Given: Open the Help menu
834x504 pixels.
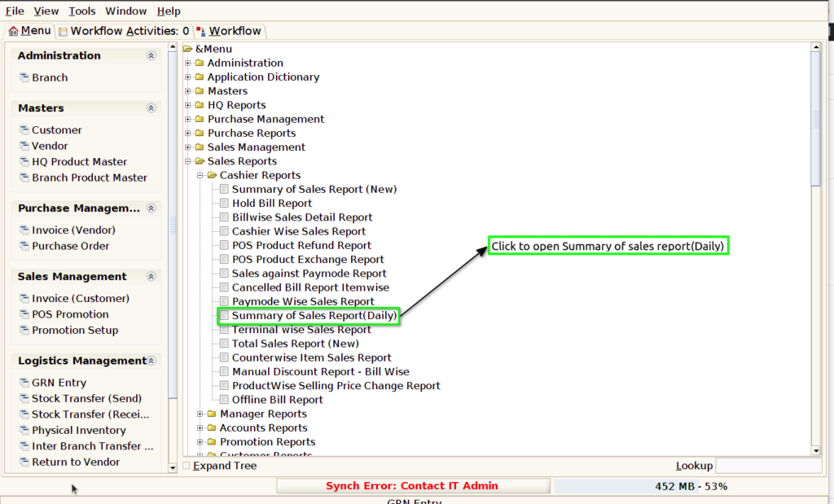Looking at the screenshot, I should 169,11.
